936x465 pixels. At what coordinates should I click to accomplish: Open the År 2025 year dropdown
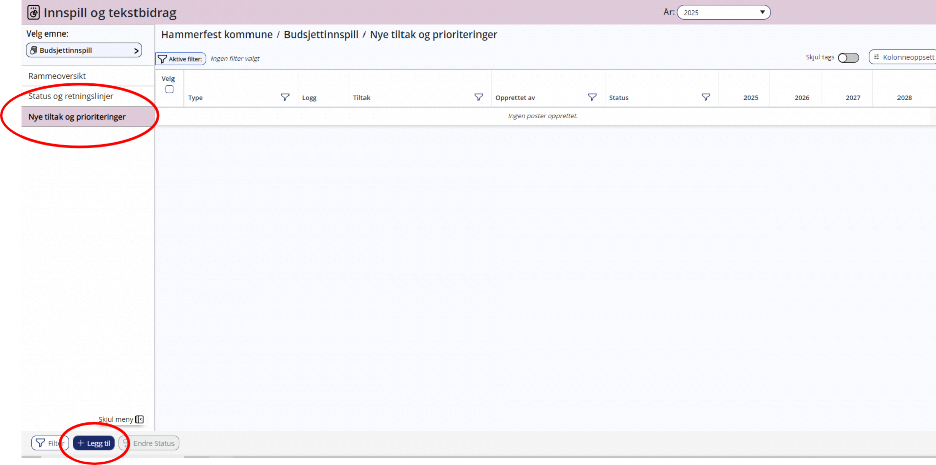723,13
